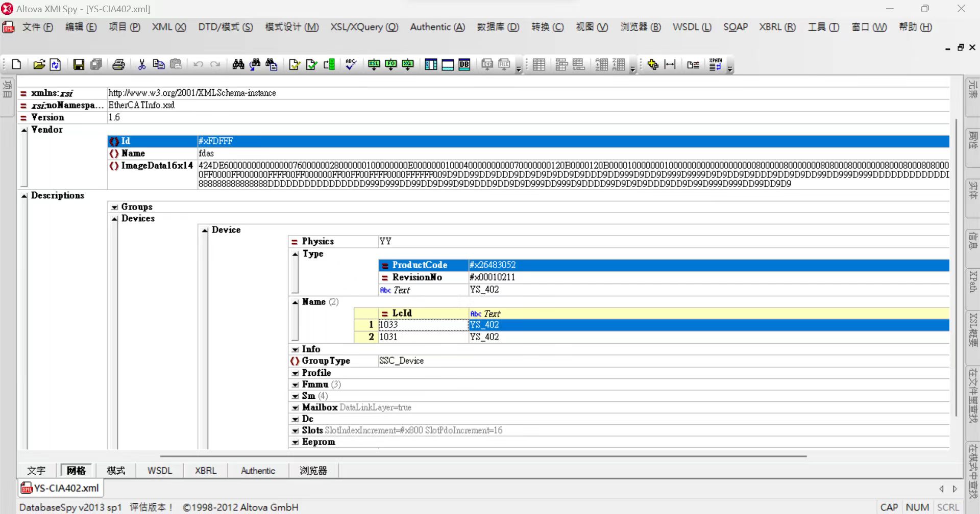Click the Optimal widths icon
Image resolution: width=980 pixels, height=514 pixels.
click(x=670, y=65)
